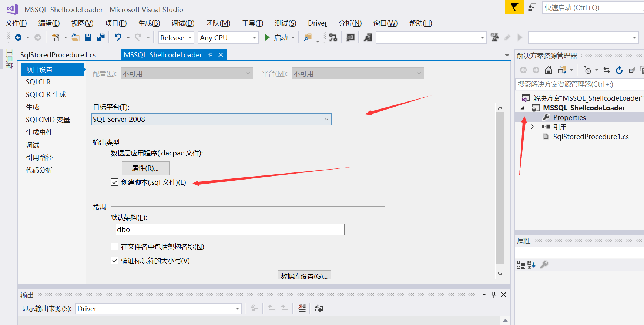Save the current file with Save icon
Image resolution: width=644 pixels, height=325 pixels.
click(x=88, y=37)
